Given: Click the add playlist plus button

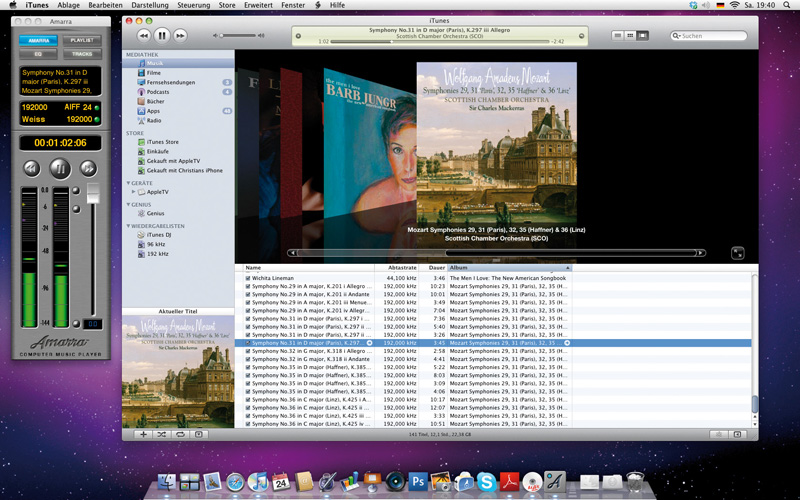Looking at the screenshot, I should point(143,434).
